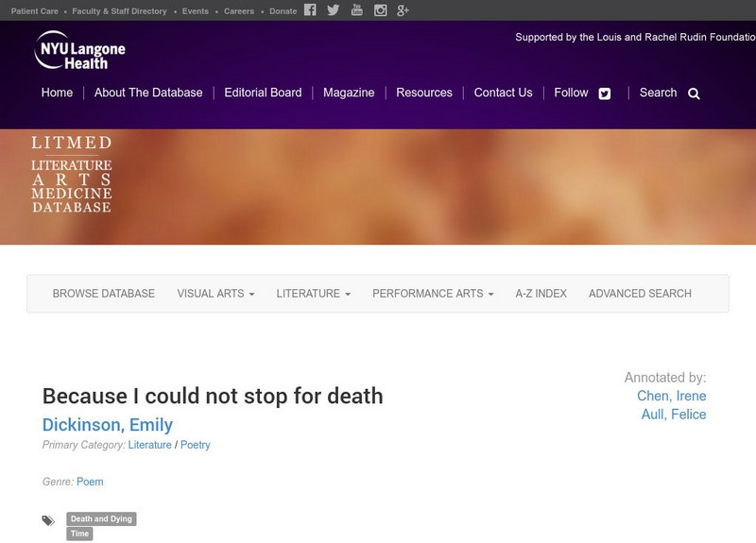Open the Google Plus icon
The image size is (756, 543).
[403, 10]
